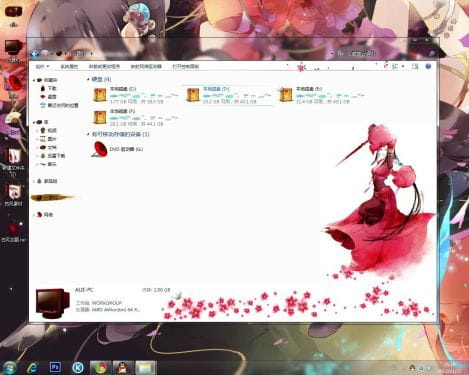Expand the 音乐 Music library arrow

coord(37,164)
